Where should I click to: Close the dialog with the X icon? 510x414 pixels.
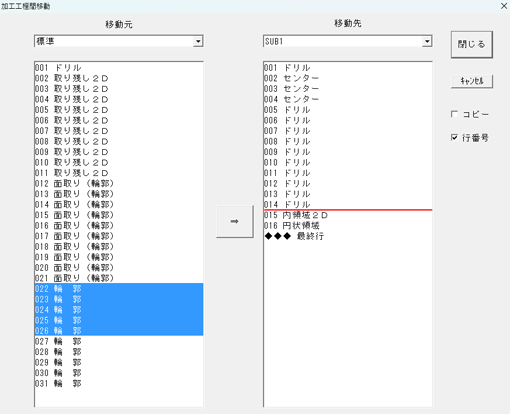504,6
